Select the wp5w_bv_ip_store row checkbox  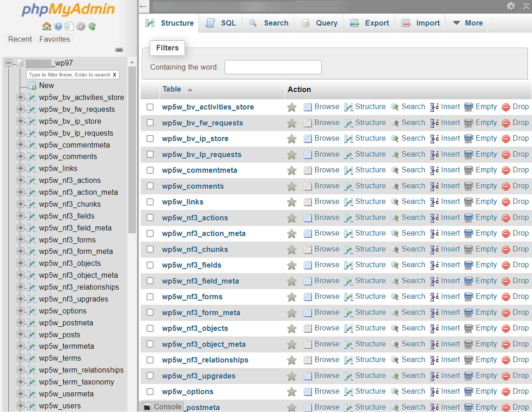[x=150, y=138]
